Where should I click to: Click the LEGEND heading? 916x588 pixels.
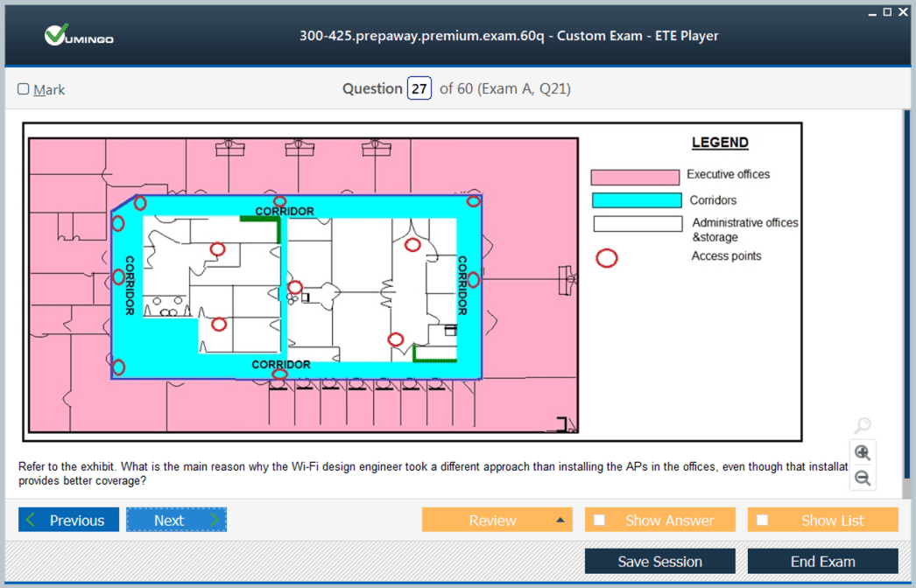click(720, 143)
